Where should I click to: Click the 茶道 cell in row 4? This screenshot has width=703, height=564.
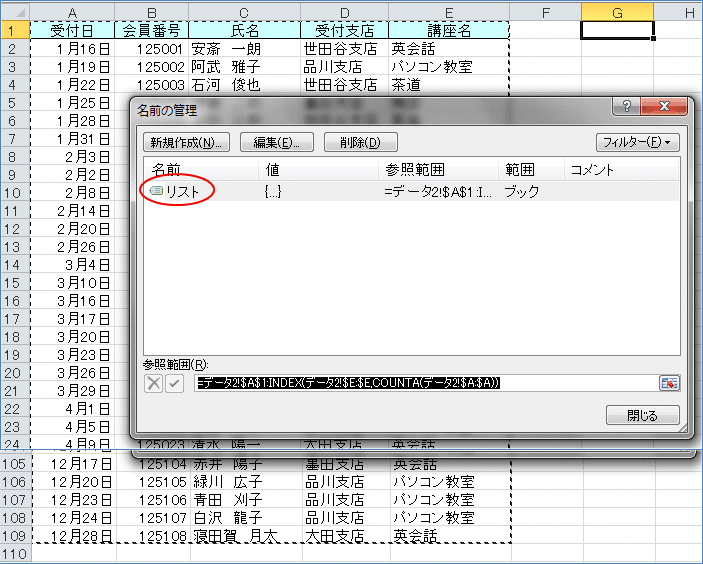click(x=449, y=84)
